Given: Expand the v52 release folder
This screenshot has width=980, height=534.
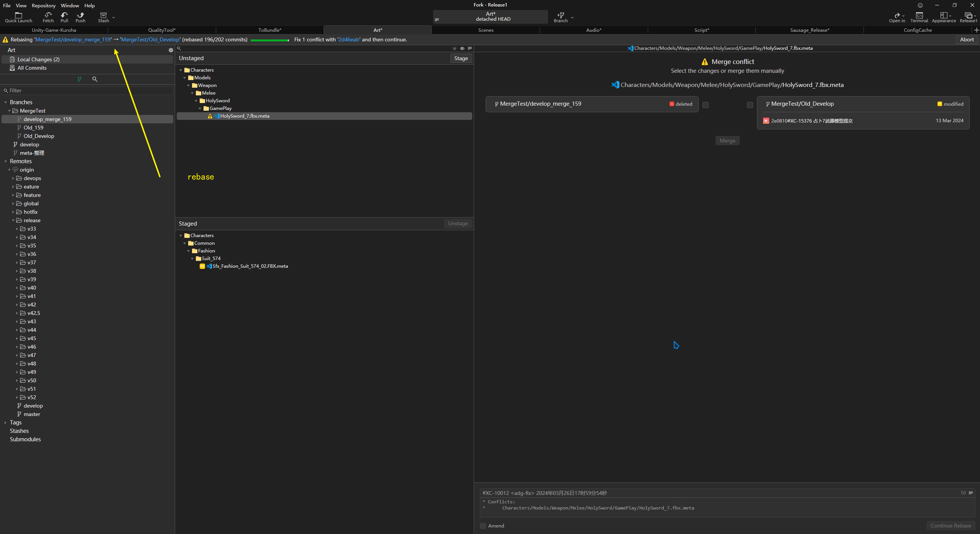Looking at the screenshot, I should coord(17,398).
